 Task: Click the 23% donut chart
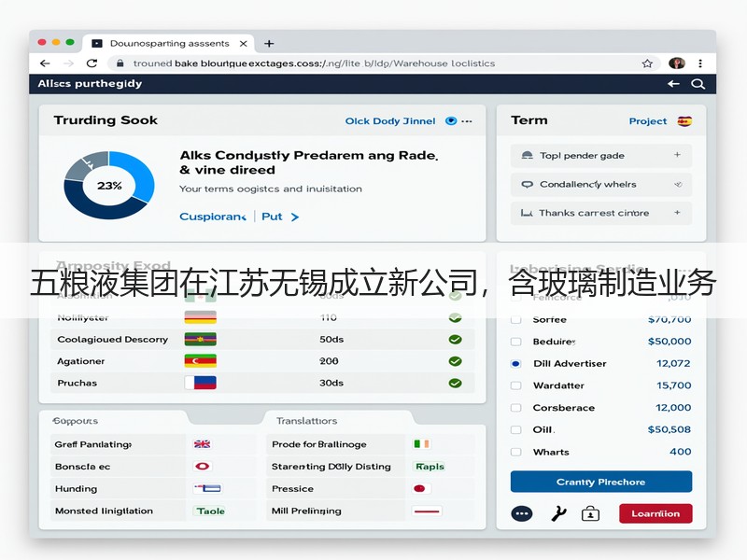(x=109, y=185)
